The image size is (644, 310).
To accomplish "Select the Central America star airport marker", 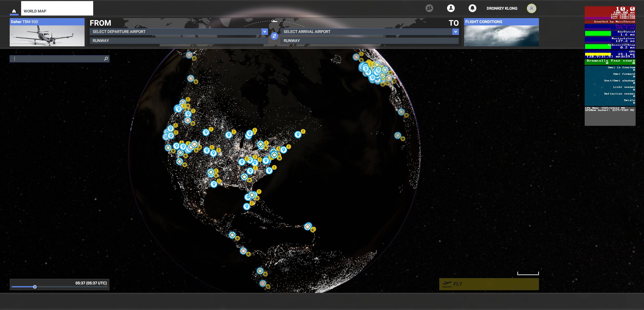I will pyautogui.click(x=232, y=235).
